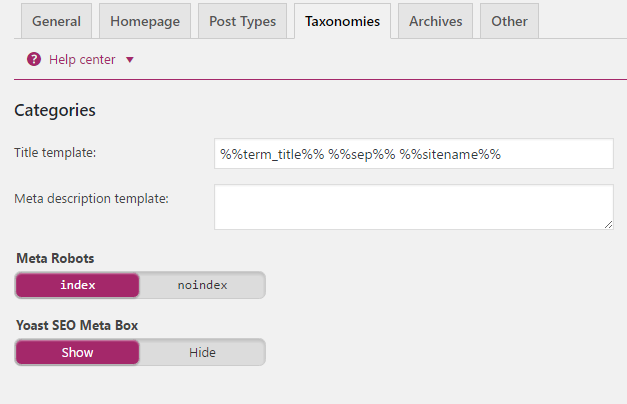The image size is (627, 404).
Task: Click the Help center question mark icon
Action: (34, 60)
